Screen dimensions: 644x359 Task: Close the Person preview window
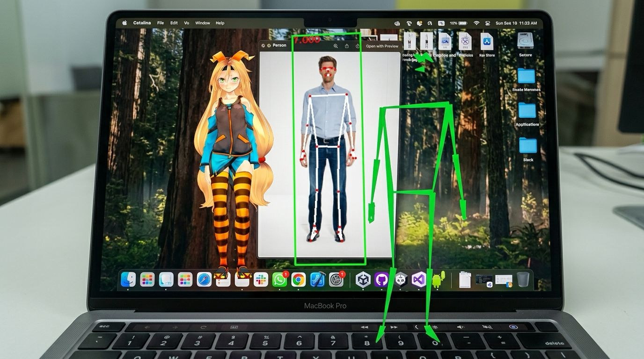tap(263, 46)
